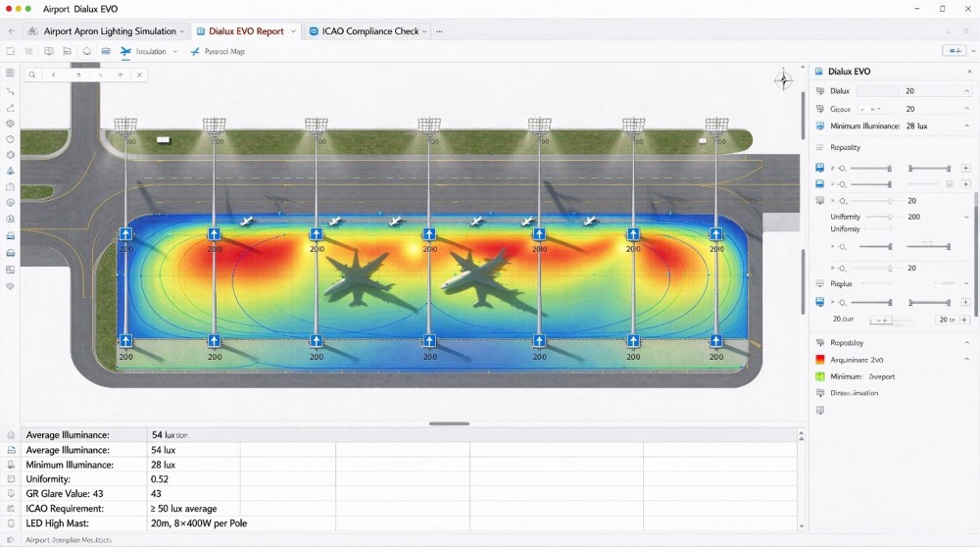Collapse the Arquninant row chevron

[x=967, y=360]
